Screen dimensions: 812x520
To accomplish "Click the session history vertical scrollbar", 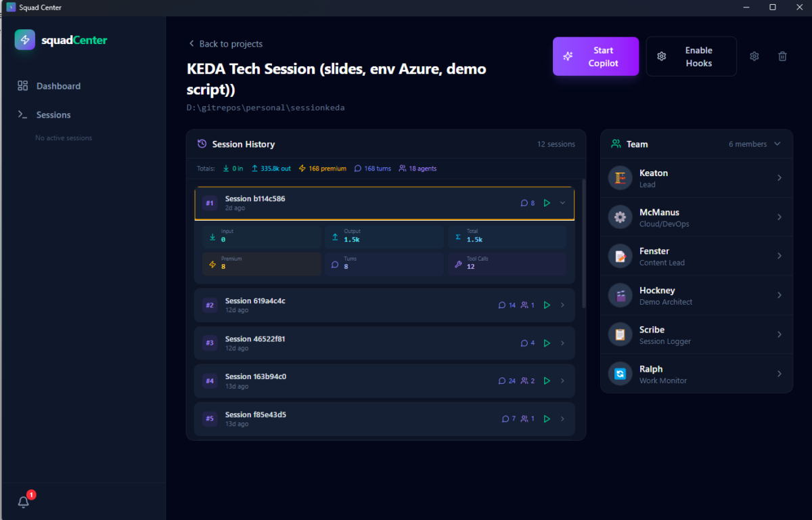I will coord(583,244).
